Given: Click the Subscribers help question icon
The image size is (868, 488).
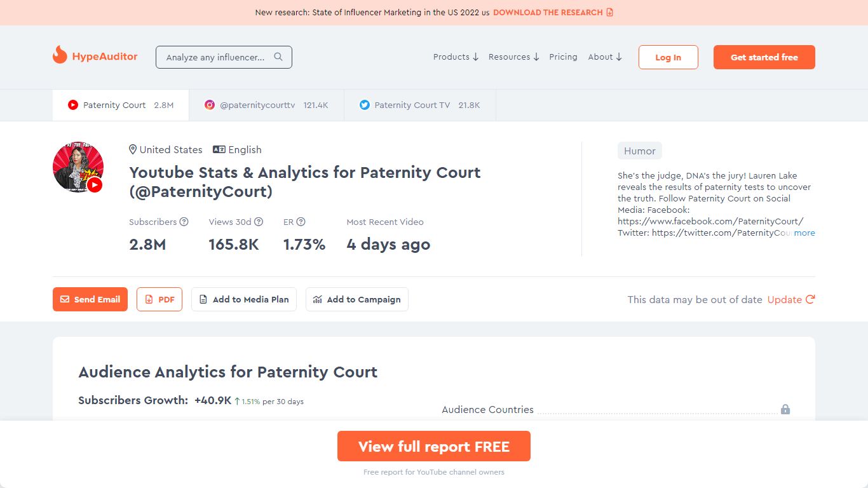Looking at the screenshot, I should tap(184, 222).
